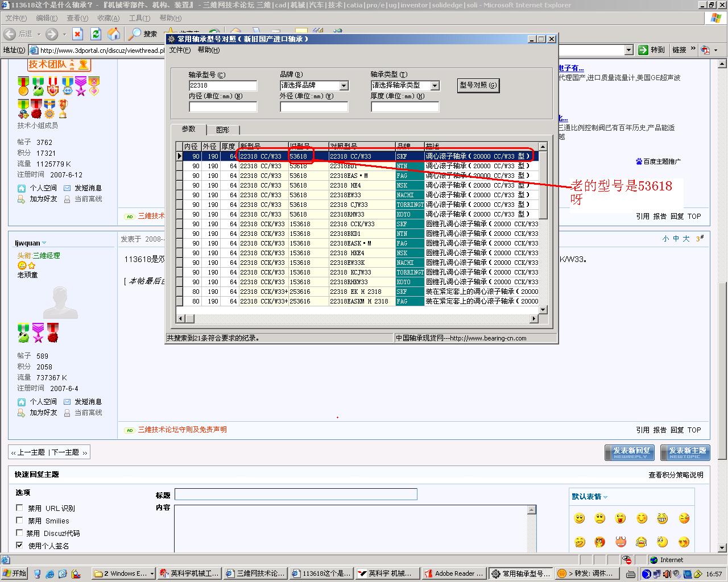Open IE's 收藏(A) menu
The height and width of the screenshot is (582, 728).
[x=108, y=18]
